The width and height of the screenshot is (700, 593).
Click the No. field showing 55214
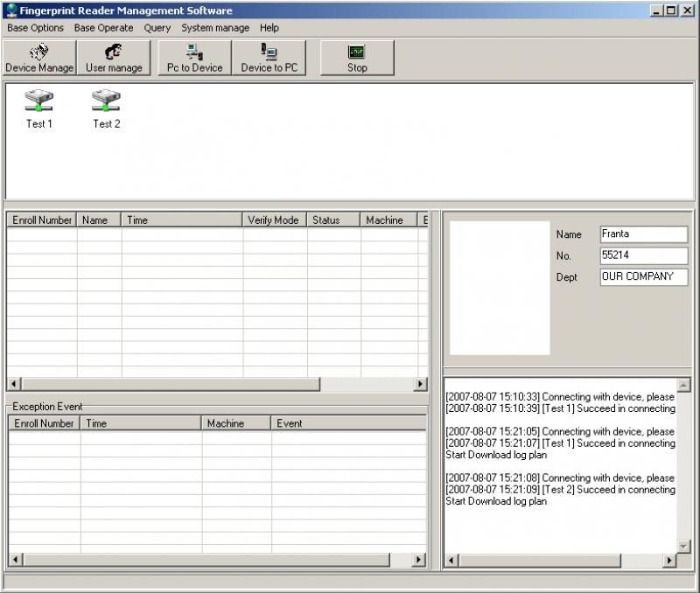[643, 255]
